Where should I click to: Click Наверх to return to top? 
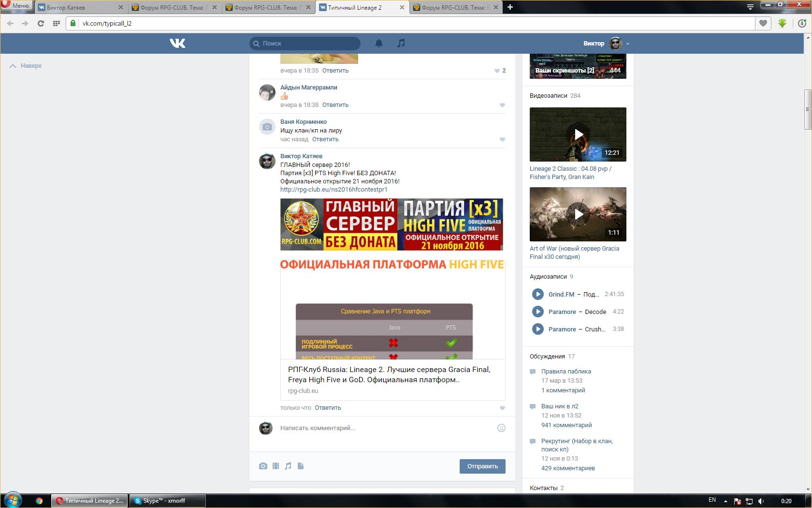(26, 66)
